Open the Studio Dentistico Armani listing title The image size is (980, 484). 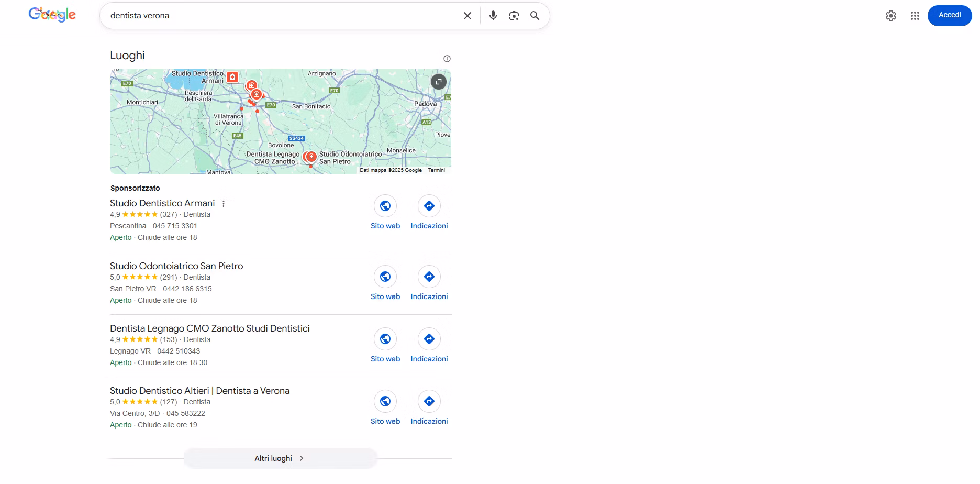click(x=162, y=203)
